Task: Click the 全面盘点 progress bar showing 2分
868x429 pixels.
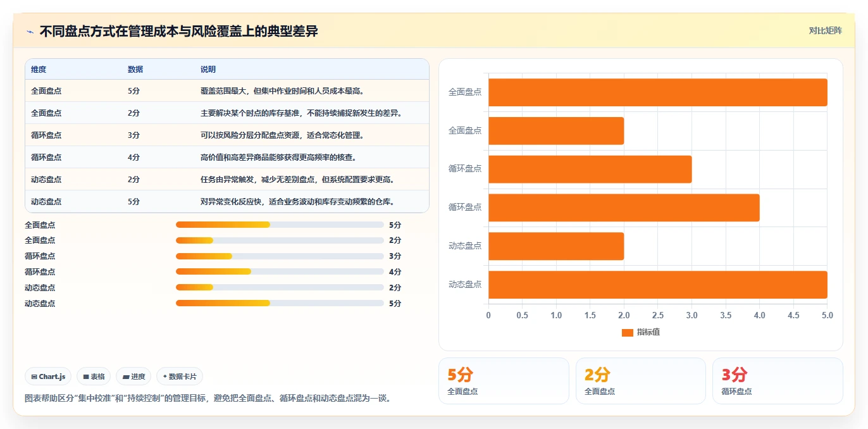Action: [x=280, y=240]
